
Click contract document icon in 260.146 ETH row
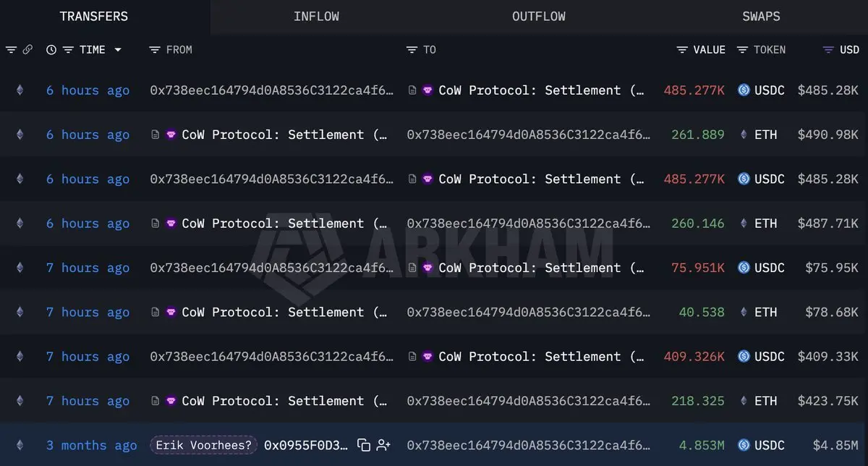[155, 224]
